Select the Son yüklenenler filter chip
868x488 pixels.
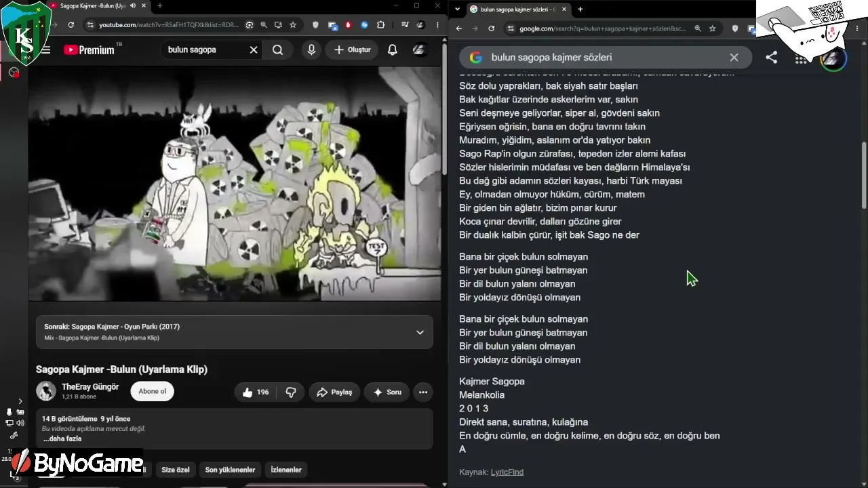point(230,470)
